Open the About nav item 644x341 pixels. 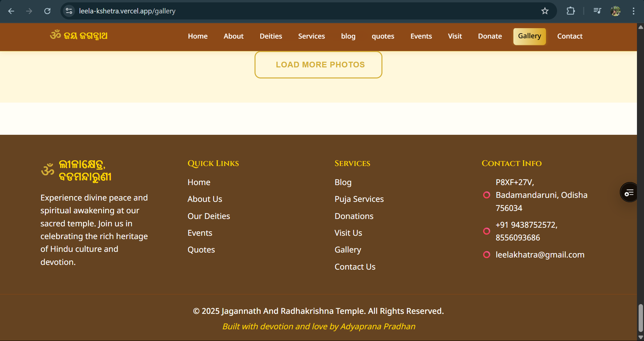coord(234,36)
